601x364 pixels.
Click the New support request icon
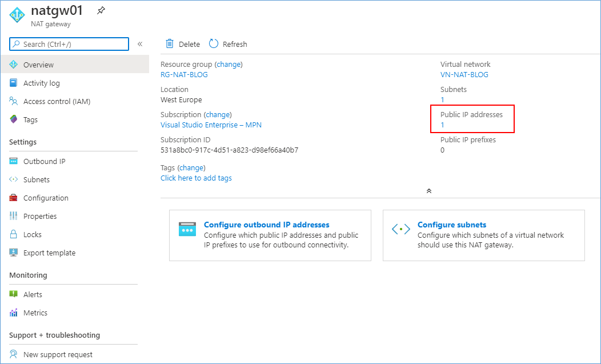[13, 354]
